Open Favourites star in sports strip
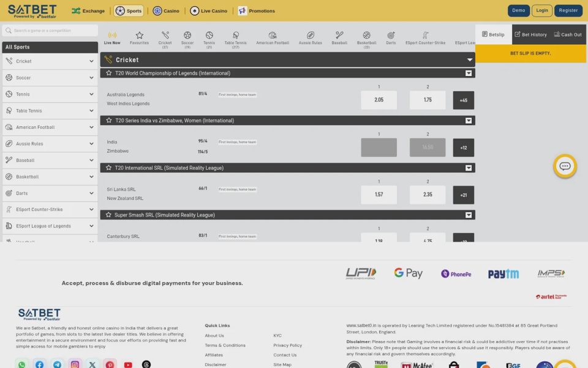The height and width of the screenshot is (368, 588). tap(140, 36)
